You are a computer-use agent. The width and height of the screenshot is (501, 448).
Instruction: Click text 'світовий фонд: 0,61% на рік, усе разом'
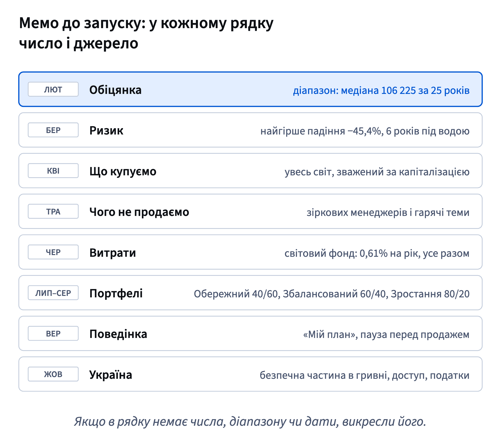click(x=377, y=253)
